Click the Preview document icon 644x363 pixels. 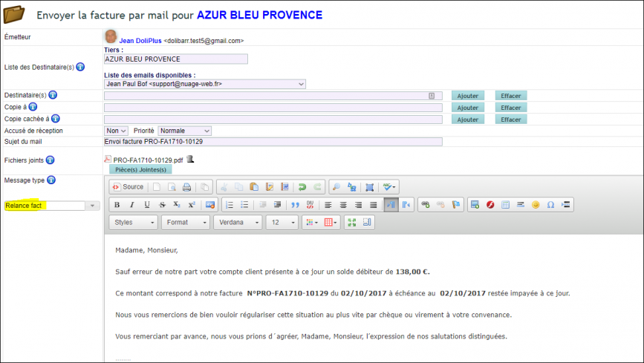coord(172,187)
